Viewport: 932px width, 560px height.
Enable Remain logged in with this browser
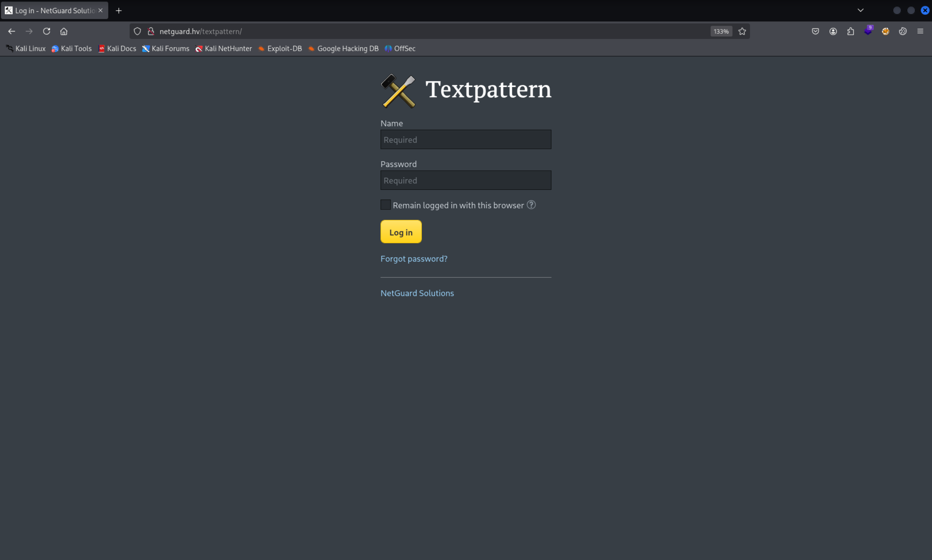point(386,205)
